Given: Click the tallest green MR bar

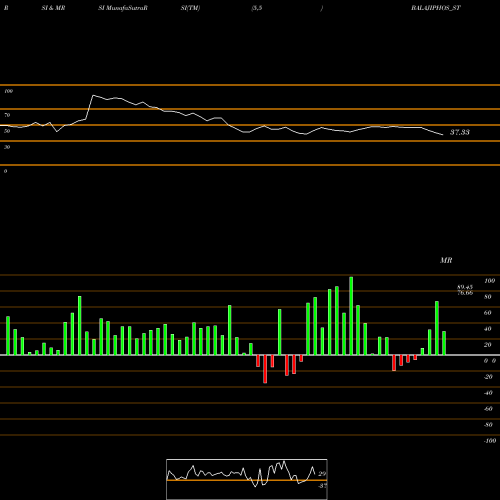Looking at the screenshot, I should [x=351, y=316].
